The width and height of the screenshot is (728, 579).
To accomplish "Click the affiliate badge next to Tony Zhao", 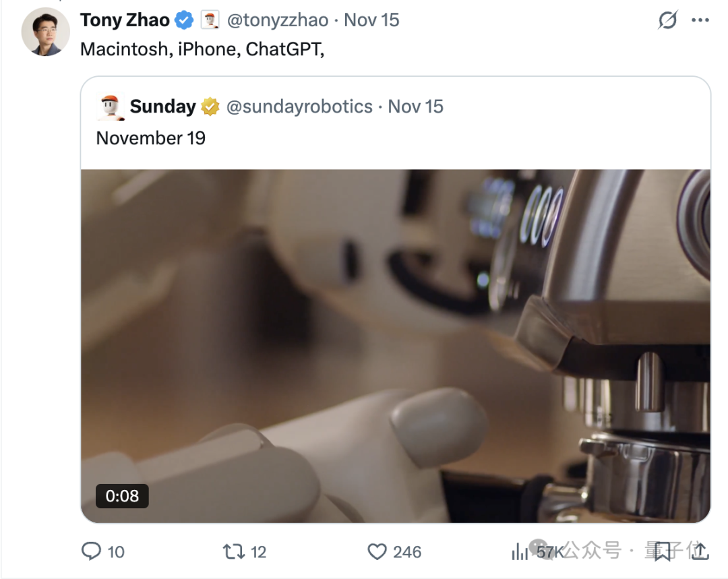I will pyautogui.click(x=210, y=20).
